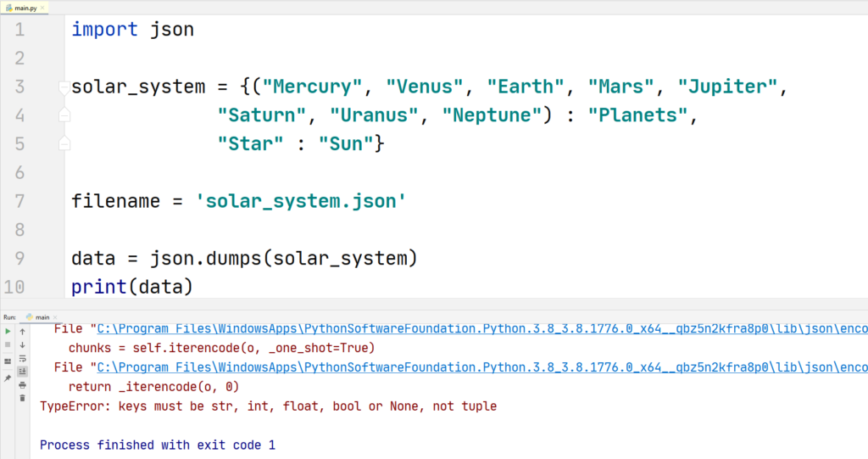Screen dimensions: 868x459
Task: Collapse the code fold marker on line 3
Action: 64,87
